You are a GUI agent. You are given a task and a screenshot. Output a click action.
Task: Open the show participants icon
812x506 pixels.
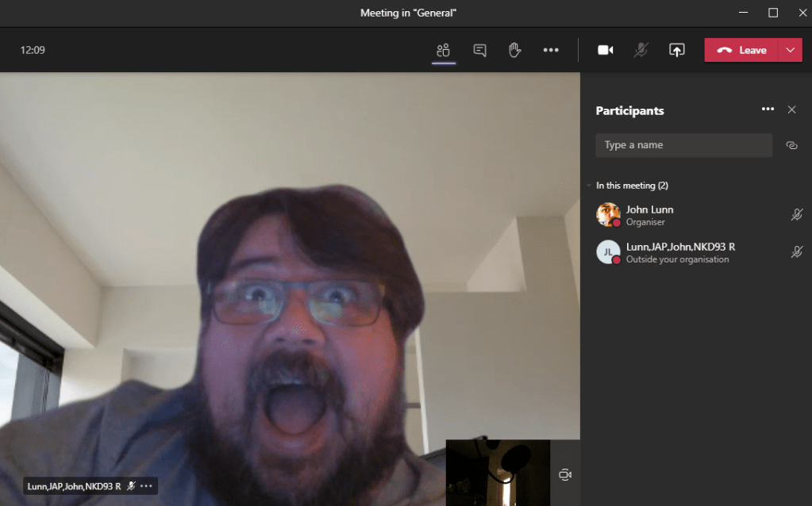tap(443, 50)
